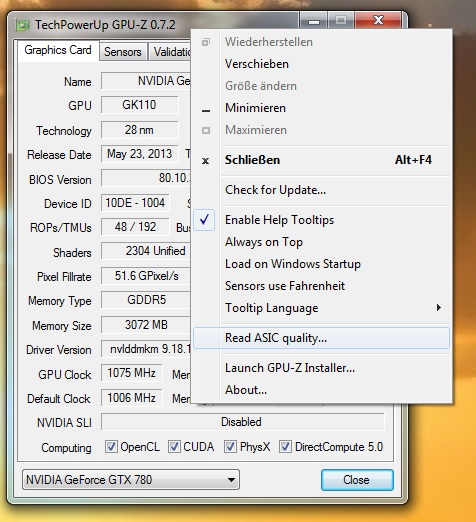The image size is (476, 522).
Task: Click GPU Clock value 1075 MHz
Action: tap(132, 373)
